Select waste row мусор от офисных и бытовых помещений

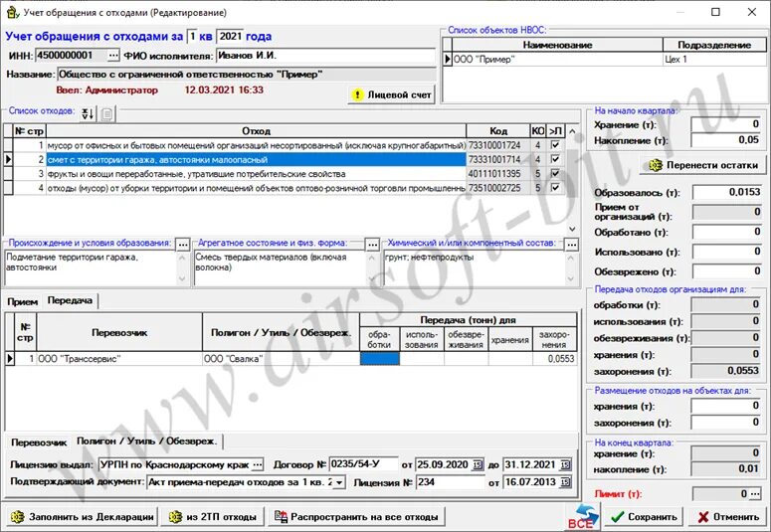tap(257, 145)
